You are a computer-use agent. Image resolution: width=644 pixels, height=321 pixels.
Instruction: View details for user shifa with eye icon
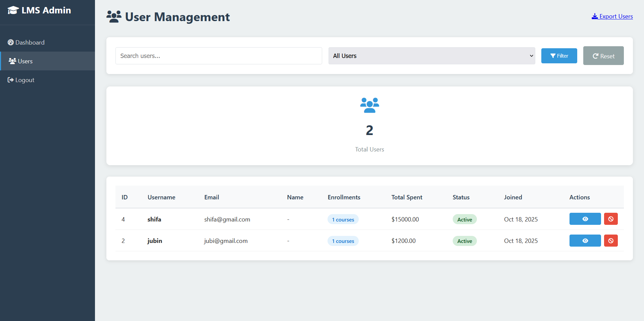585,219
